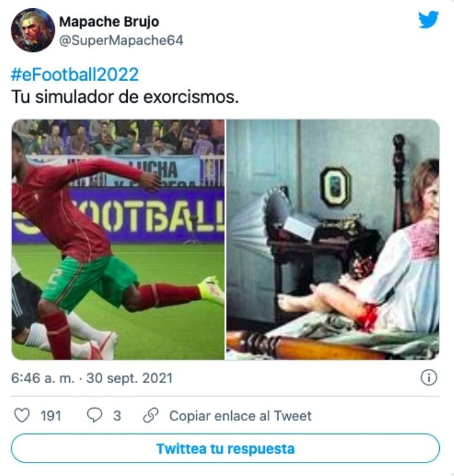Click the 3 replies count
454x476 pixels.
(x=117, y=416)
